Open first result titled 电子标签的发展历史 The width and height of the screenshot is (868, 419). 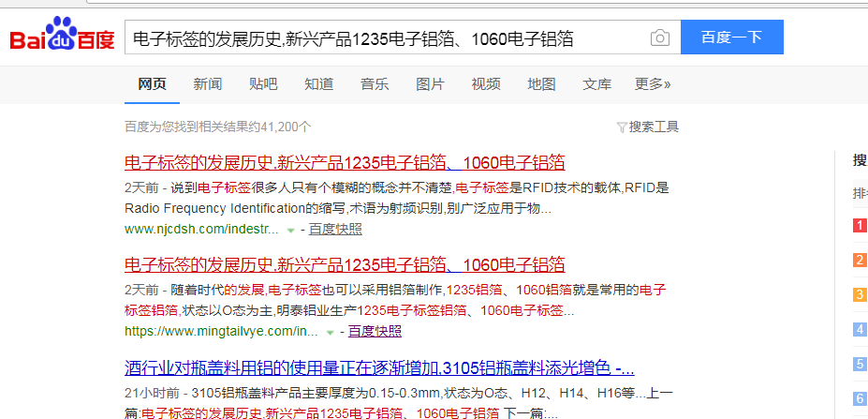pyautogui.click(x=345, y=163)
